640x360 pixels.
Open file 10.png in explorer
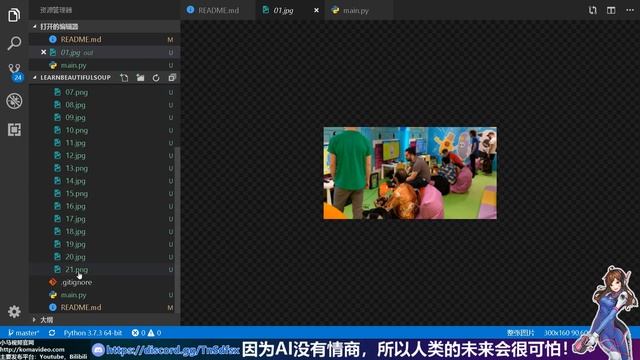pos(102,130)
